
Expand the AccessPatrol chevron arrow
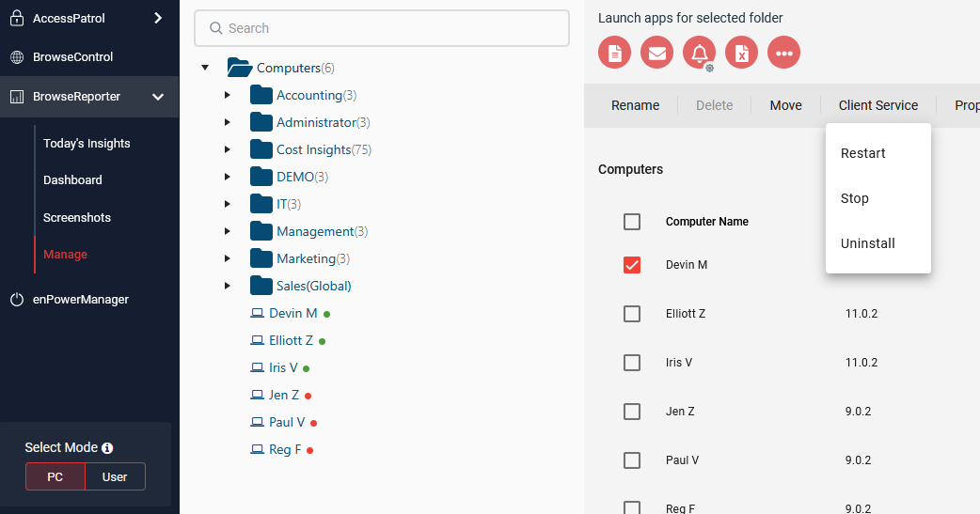[158, 18]
